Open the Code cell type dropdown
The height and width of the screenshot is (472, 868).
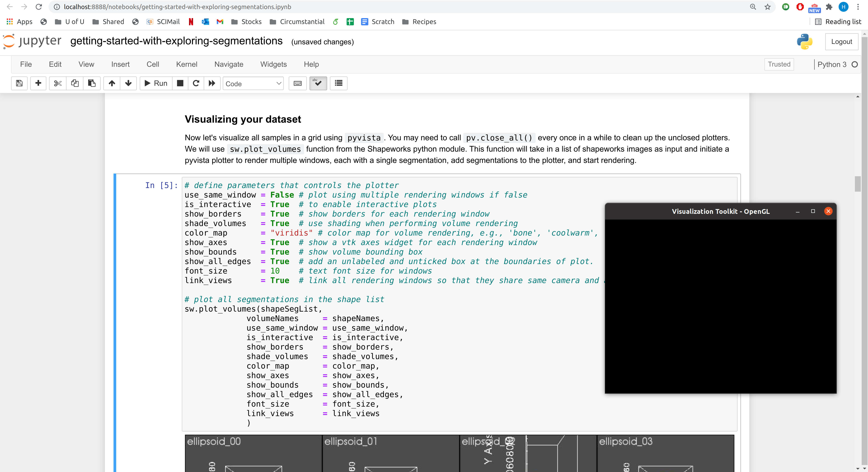(253, 83)
